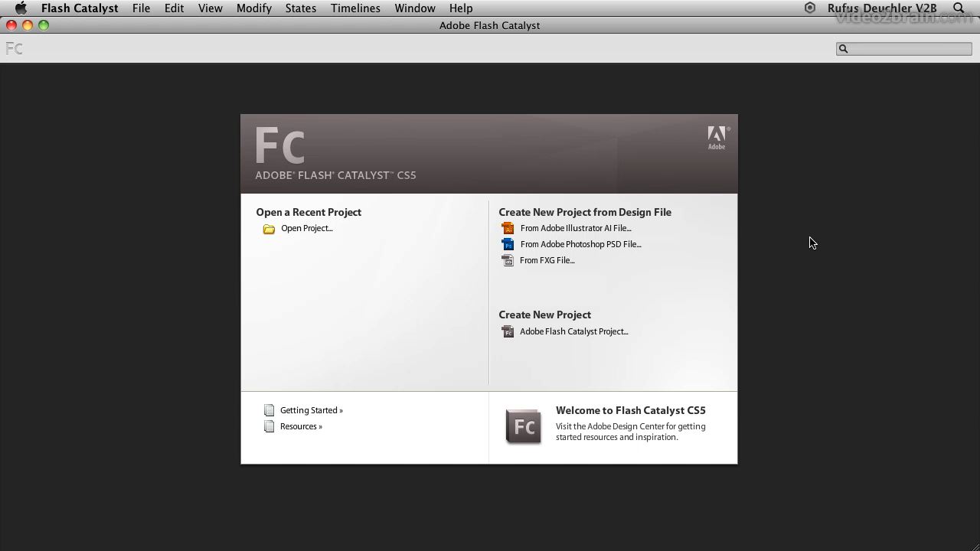Open the Window menu
980x551 pixels.
point(415,8)
